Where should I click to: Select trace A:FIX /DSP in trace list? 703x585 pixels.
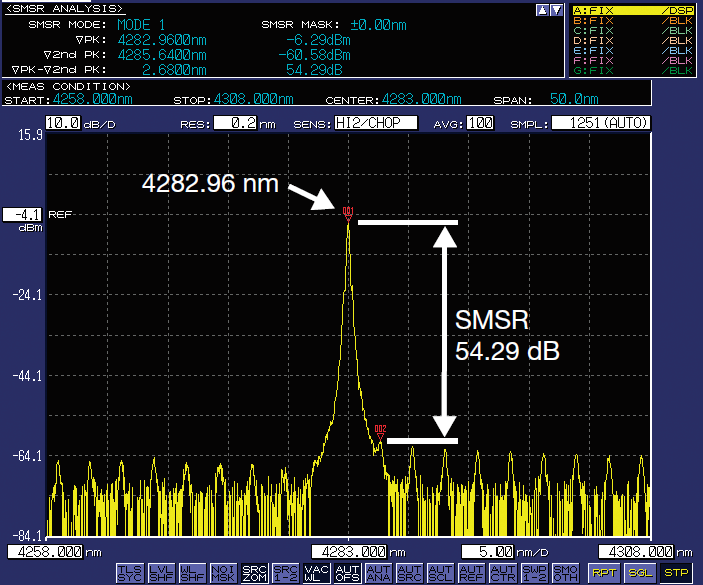pos(631,11)
